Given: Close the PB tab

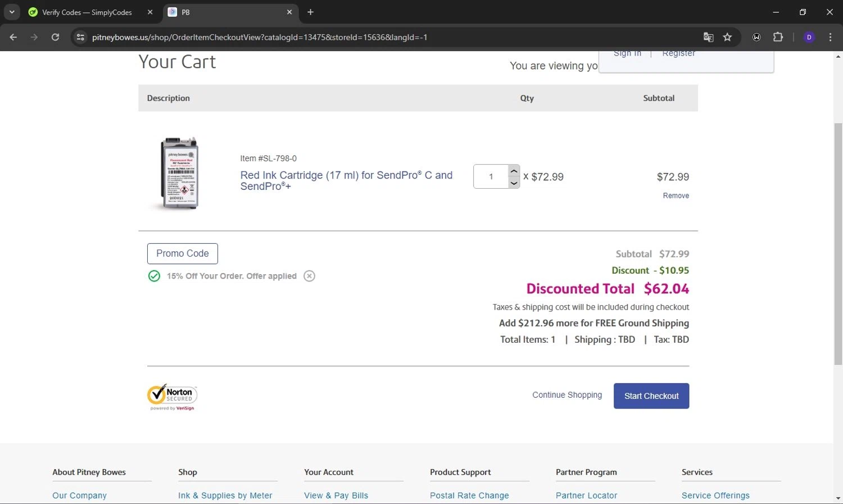Looking at the screenshot, I should point(289,12).
